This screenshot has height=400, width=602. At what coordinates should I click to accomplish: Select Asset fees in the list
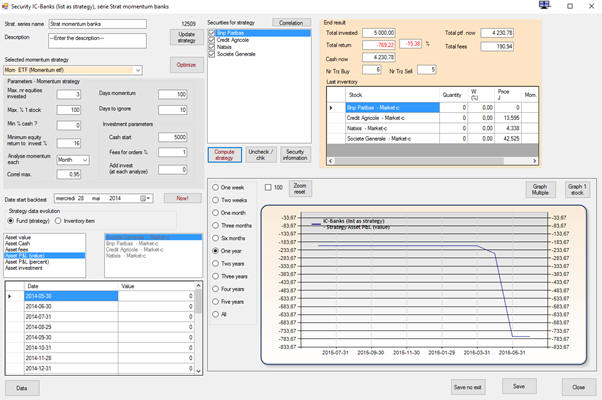[x=45, y=250]
